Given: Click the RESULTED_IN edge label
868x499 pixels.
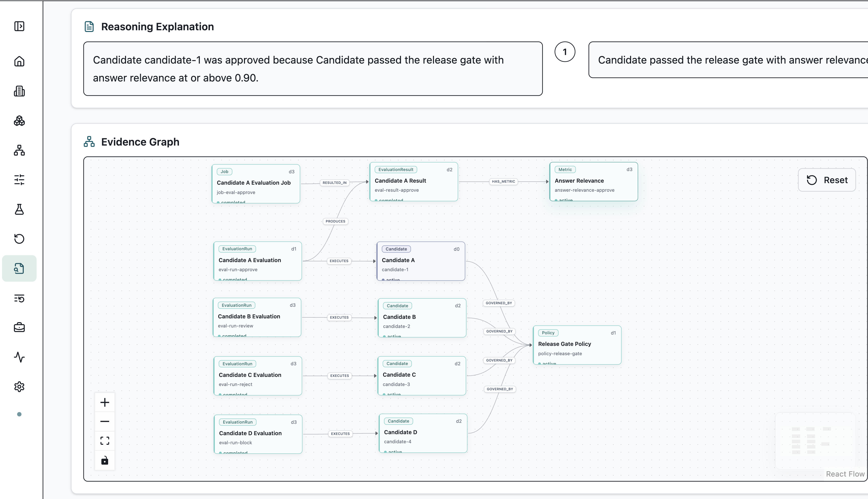Looking at the screenshot, I should tap(334, 183).
